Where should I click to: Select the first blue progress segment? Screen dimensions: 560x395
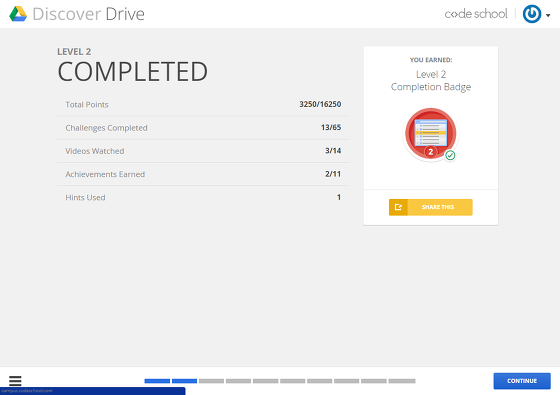tap(157, 381)
